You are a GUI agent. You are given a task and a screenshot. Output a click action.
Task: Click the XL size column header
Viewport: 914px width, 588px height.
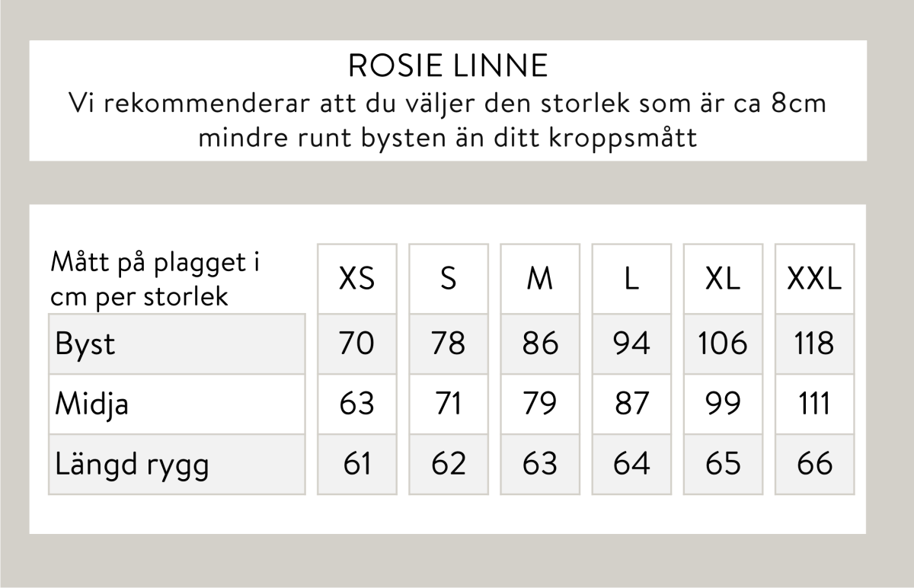point(723,280)
